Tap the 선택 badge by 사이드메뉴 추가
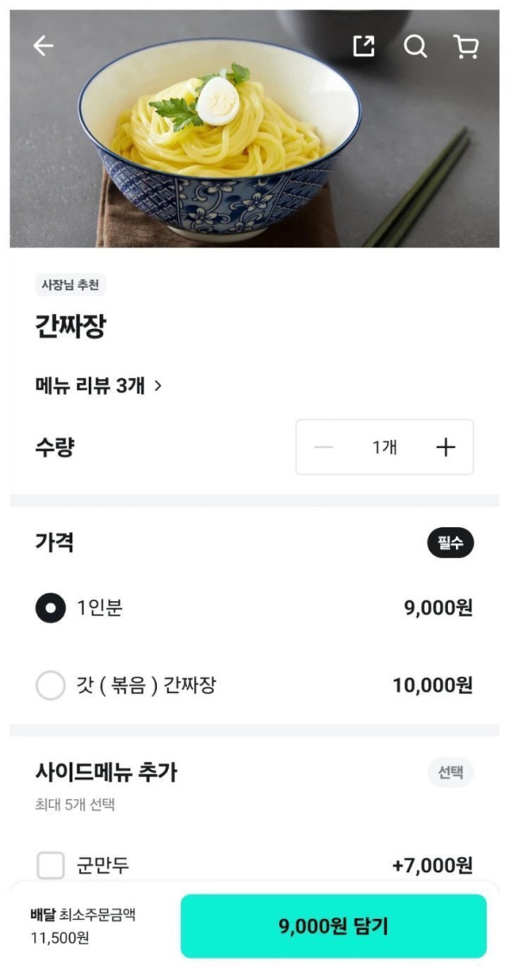The width and height of the screenshot is (517, 980). (450, 772)
